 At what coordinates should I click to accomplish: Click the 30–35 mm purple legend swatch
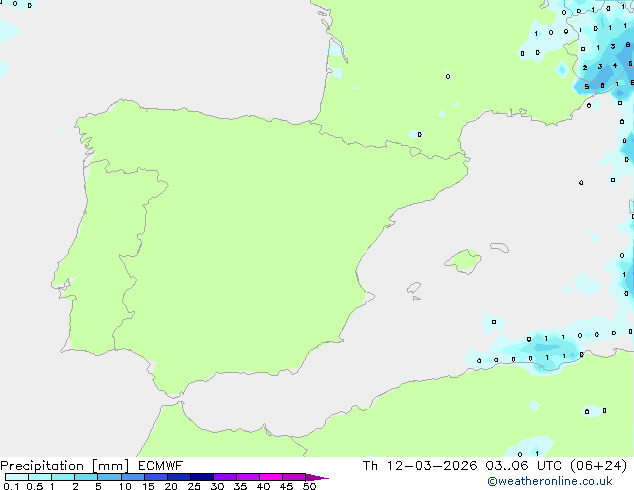tap(225, 477)
